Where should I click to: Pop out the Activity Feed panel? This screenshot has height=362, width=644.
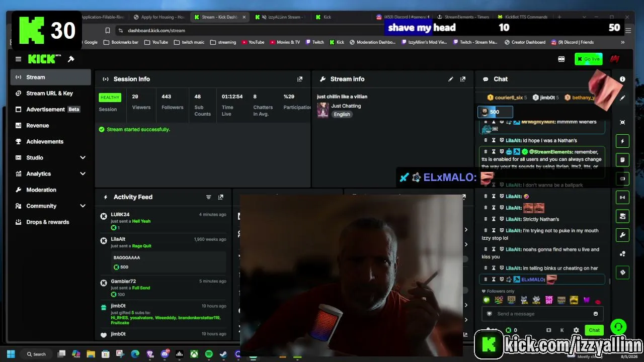point(220,197)
